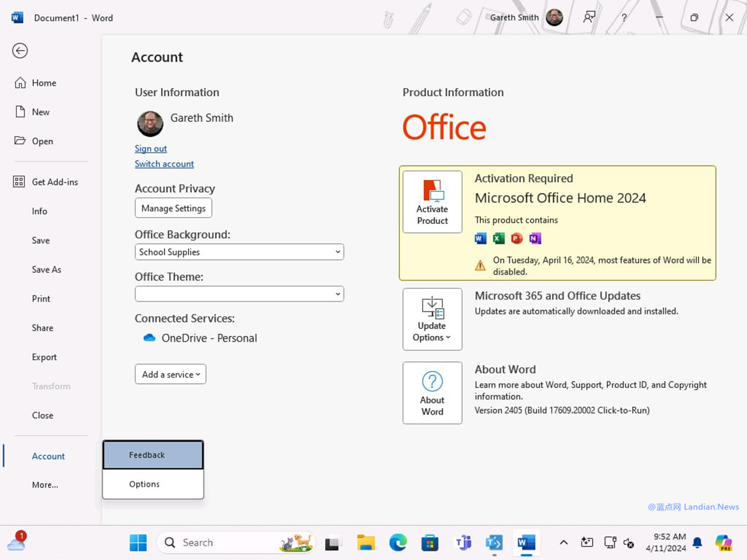The width and height of the screenshot is (747, 560).
Task: Open Microsoft Teams from the taskbar
Action: (463, 542)
